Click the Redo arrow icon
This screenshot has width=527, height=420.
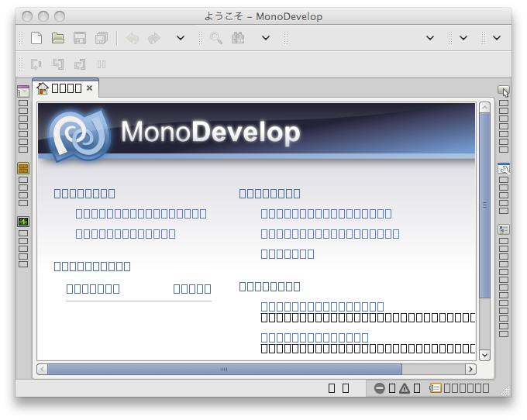click(x=154, y=38)
